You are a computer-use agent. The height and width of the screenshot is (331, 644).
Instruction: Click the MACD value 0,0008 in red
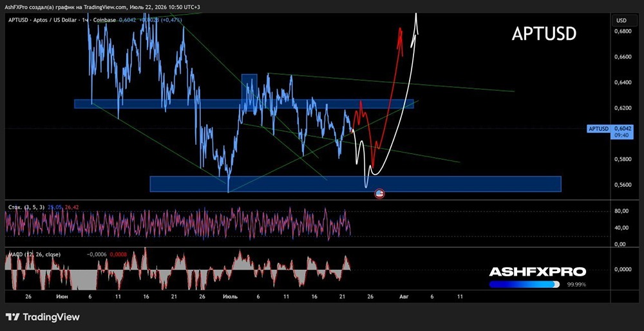click(118, 254)
